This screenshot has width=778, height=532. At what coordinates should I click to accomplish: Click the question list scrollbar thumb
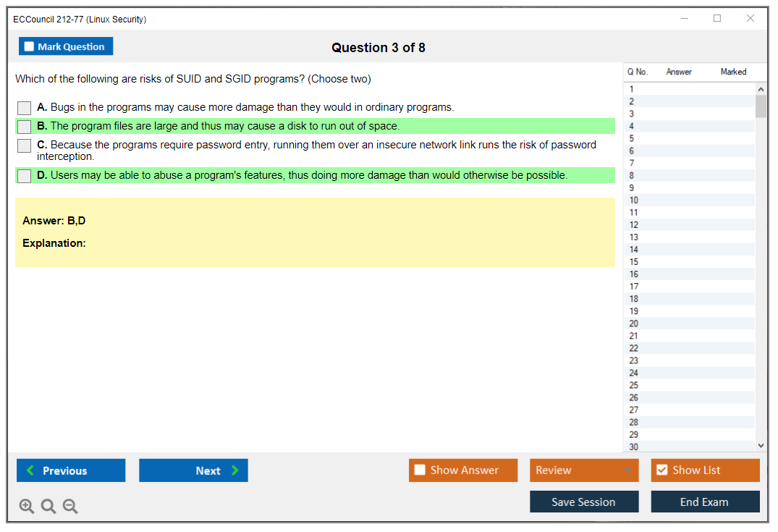(761, 106)
